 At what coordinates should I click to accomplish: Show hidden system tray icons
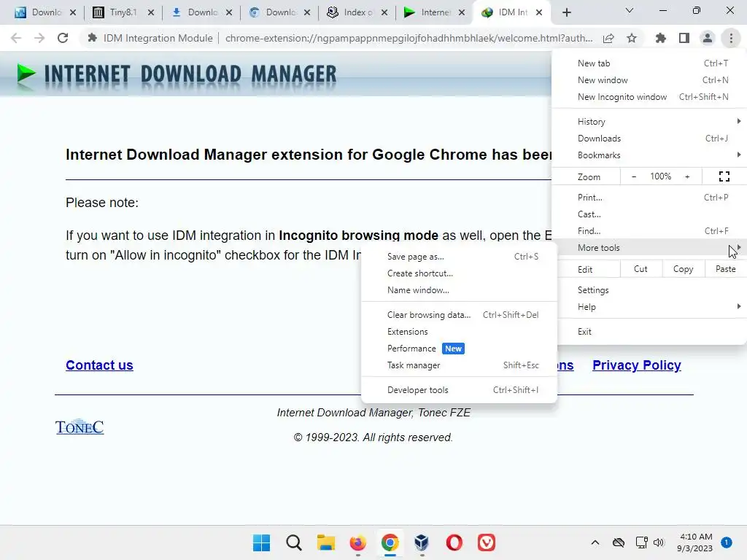(595, 542)
